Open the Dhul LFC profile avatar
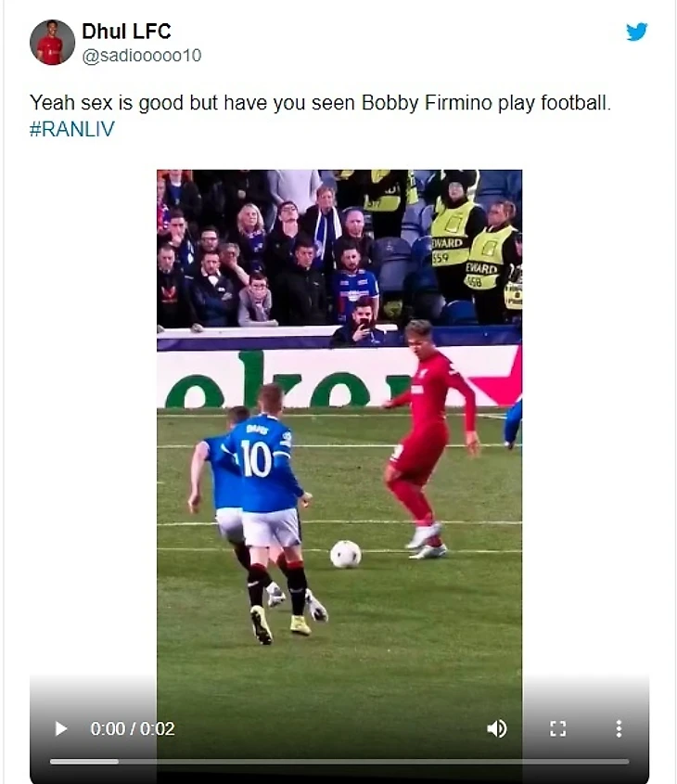Screen dimensions: 677x784 (52, 42)
